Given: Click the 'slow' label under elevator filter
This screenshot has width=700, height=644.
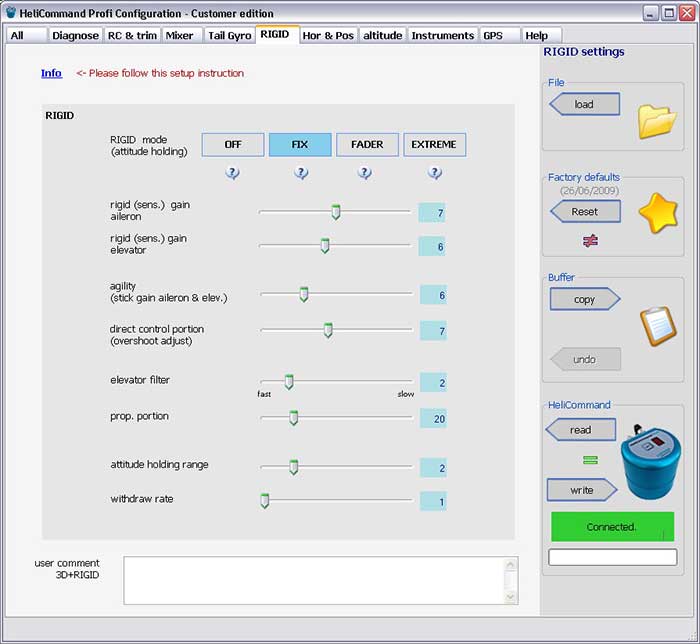Looking at the screenshot, I should (x=405, y=394).
